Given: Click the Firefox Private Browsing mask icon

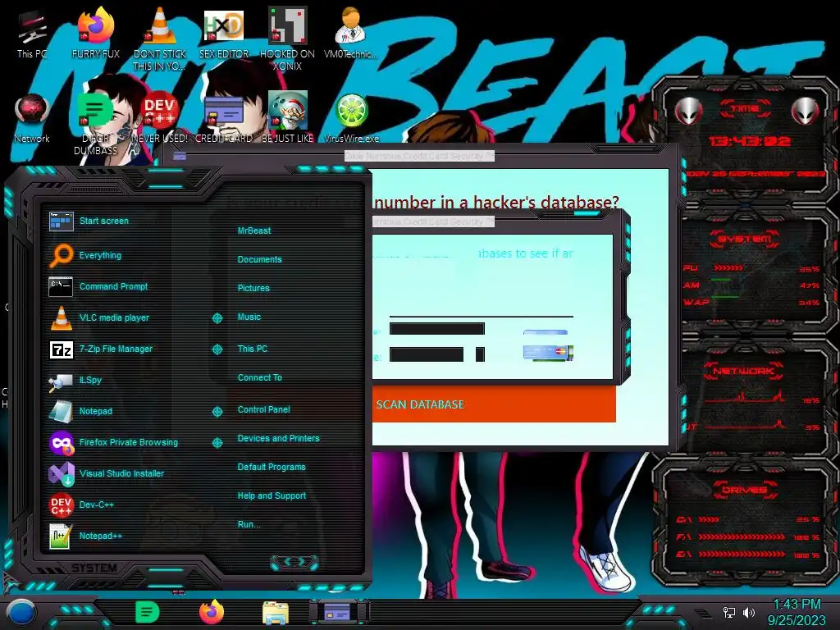Looking at the screenshot, I should pyautogui.click(x=61, y=442).
